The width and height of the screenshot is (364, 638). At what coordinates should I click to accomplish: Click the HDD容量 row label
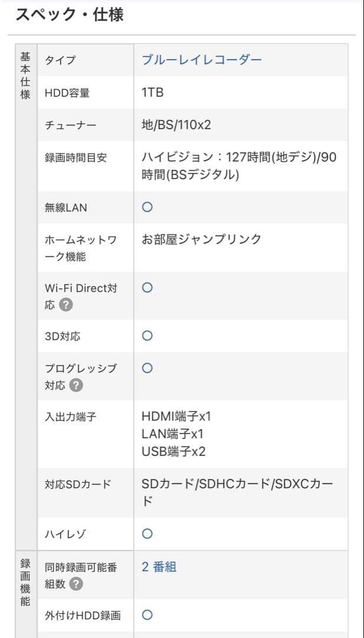click(67, 93)
